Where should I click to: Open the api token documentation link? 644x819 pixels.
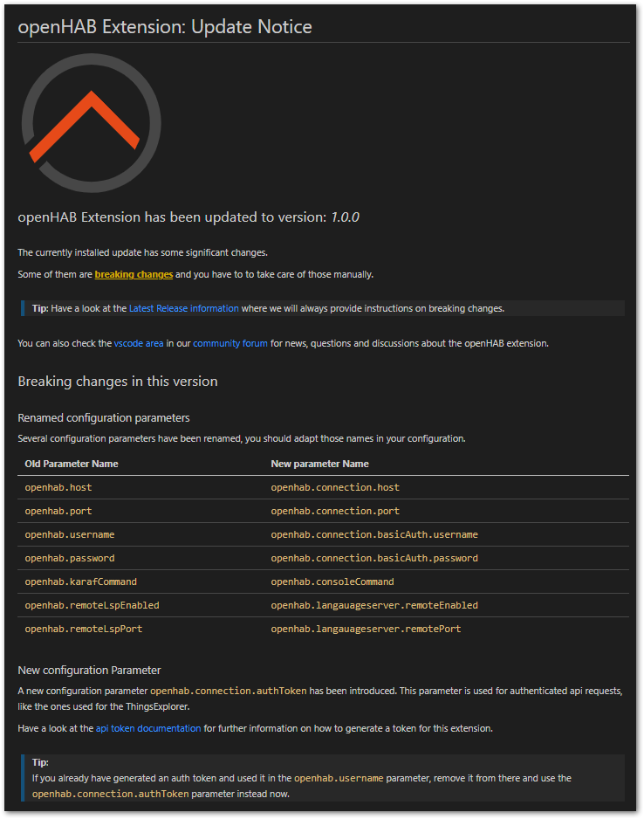[x=148, y=728]
